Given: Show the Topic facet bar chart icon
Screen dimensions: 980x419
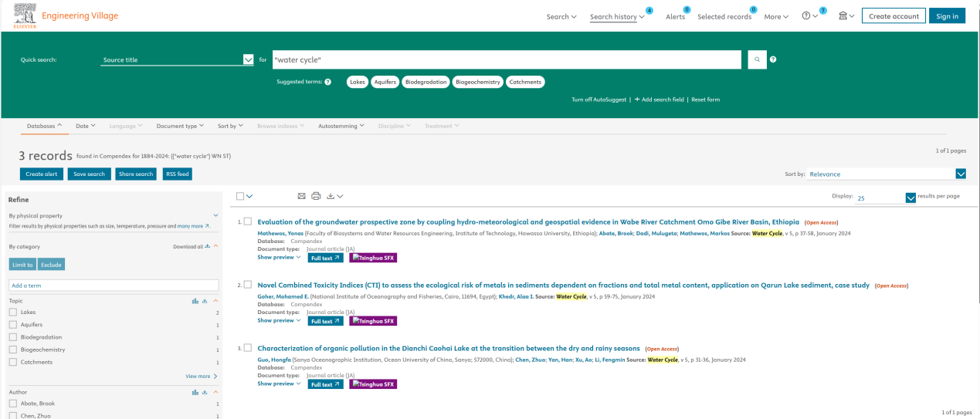Looking at the screenshot, I should 195,301.
